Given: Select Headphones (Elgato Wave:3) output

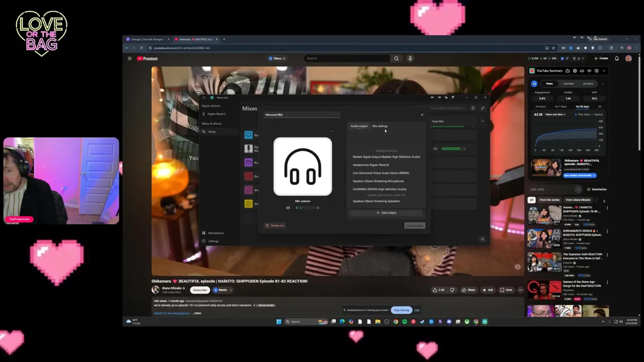Looking at the screenshot, I should coord(371,165).
